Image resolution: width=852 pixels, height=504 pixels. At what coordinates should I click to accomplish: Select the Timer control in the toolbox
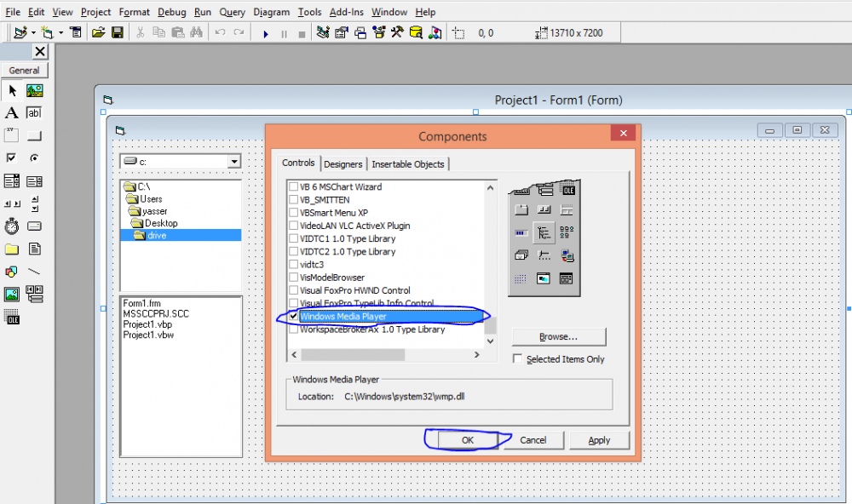12,226
